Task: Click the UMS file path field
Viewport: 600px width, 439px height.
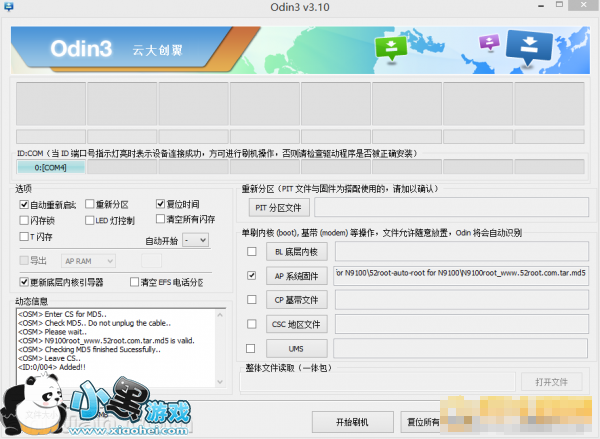Action: tap(461, 348)
